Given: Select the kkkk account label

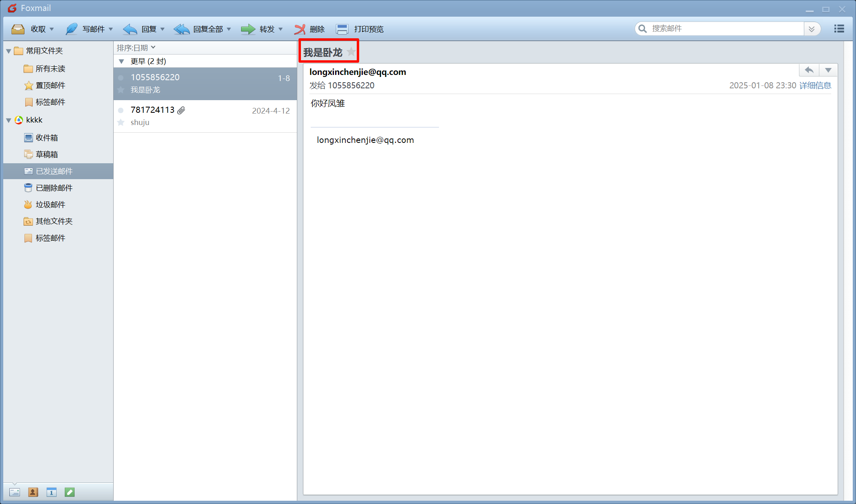Looking at the screenshot, I should coord(34,120).
